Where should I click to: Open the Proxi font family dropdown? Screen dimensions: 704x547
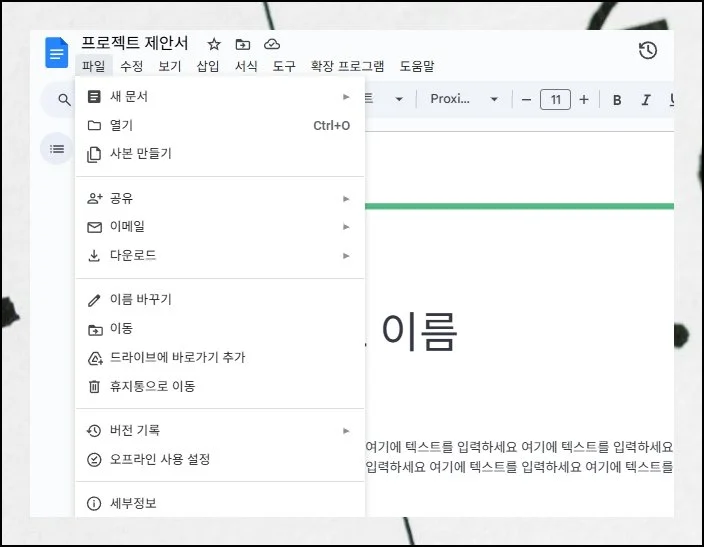click(x=464, y=99)
